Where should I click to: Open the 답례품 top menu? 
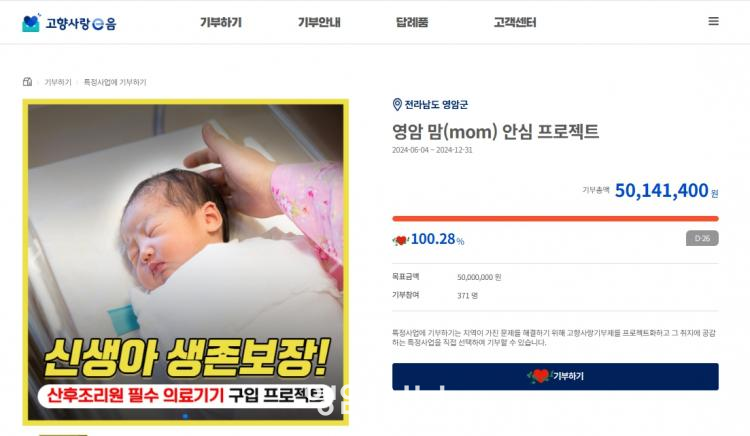(412, 22)
